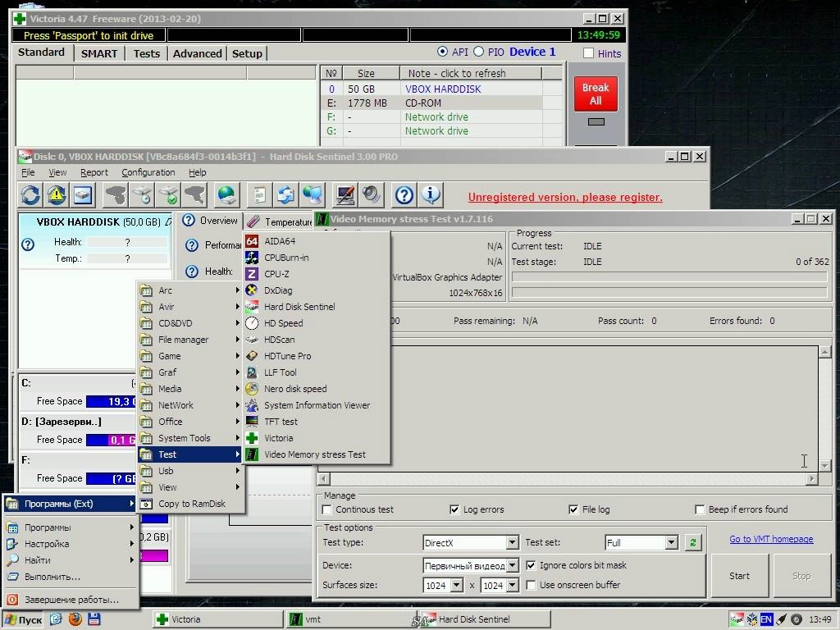Open DxDiag from Test submenu
This screenshot has height=630, width=840.
(316, 290)
